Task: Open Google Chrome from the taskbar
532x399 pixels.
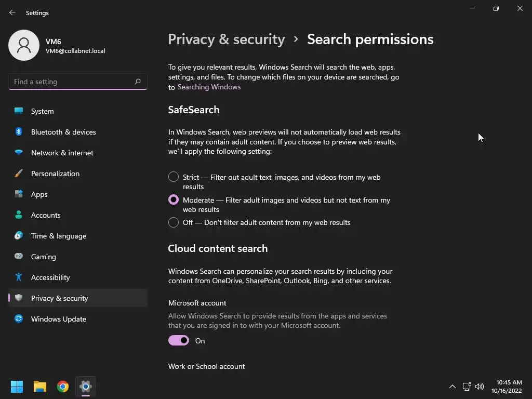Action: [x=63, y=387]
